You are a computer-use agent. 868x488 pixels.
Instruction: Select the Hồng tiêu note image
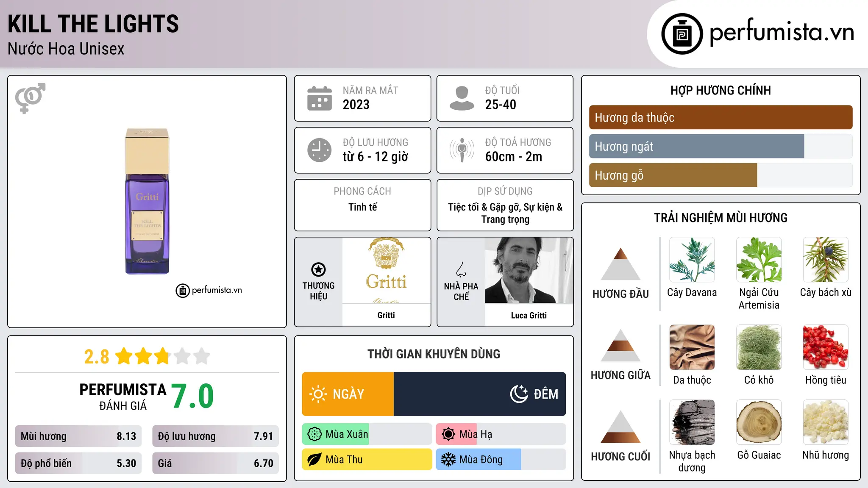(826, 347)
